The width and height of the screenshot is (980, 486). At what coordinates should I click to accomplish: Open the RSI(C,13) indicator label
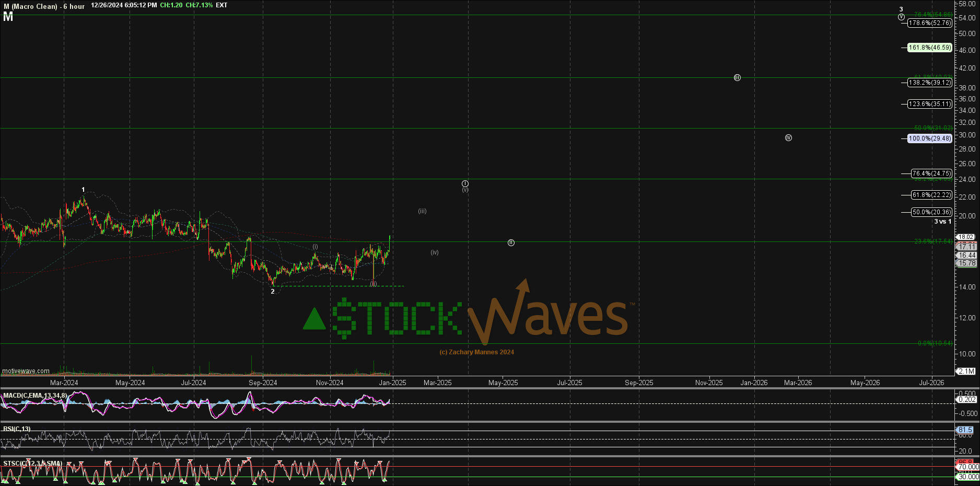tap(17, 429)
